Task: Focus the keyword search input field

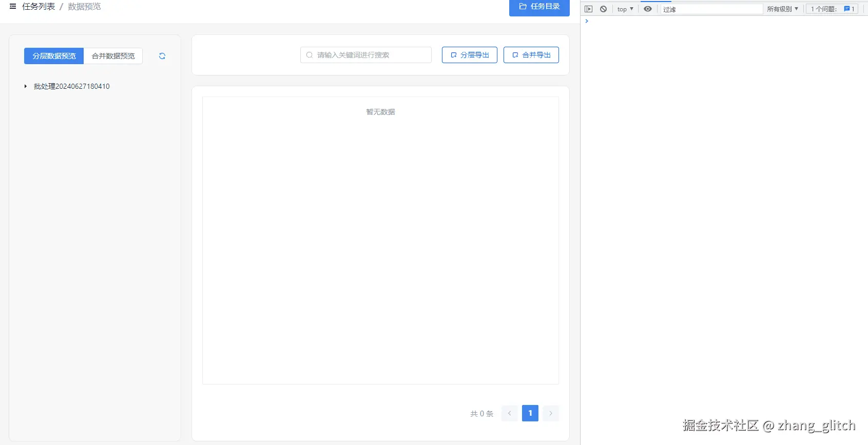Action: point(366,55)
